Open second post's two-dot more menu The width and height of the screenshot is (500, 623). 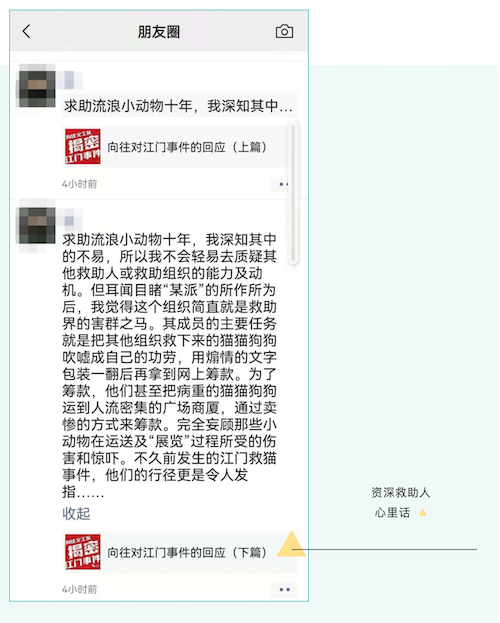point(284,589)
